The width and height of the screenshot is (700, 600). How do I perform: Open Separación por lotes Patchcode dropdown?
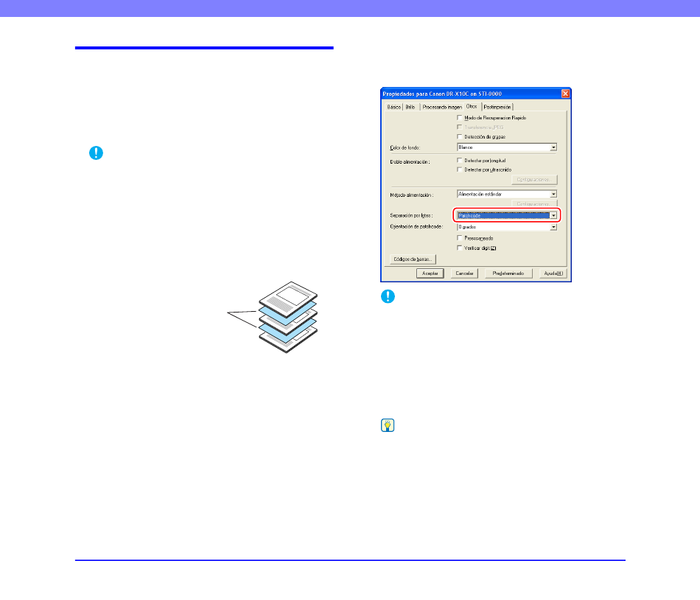[553, 215]
